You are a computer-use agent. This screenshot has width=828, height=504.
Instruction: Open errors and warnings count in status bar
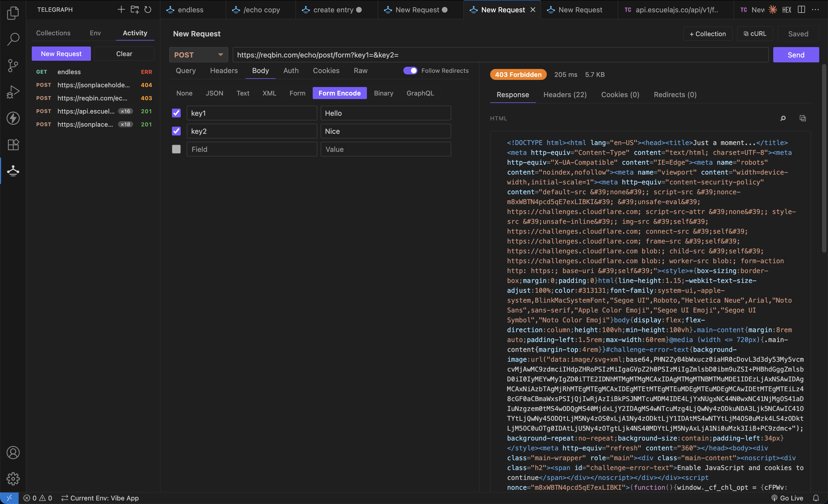pyautogui.click(x=38, y=498)
